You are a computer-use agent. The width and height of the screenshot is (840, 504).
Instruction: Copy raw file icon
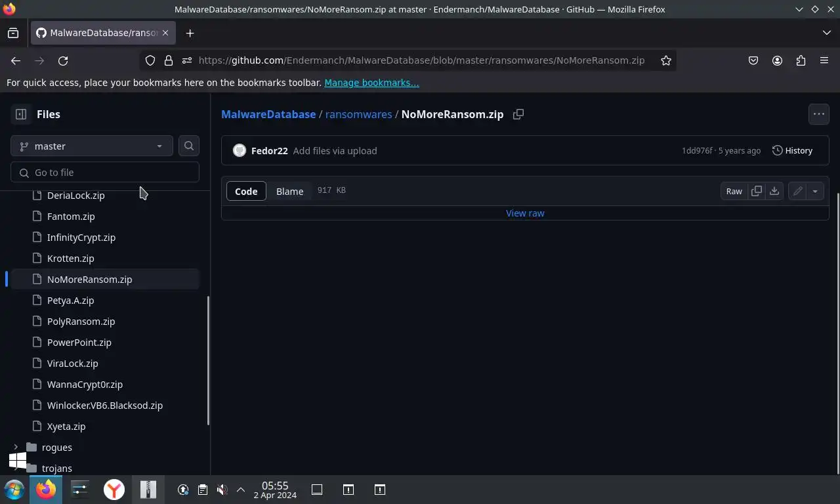click(x=757, y=191)
